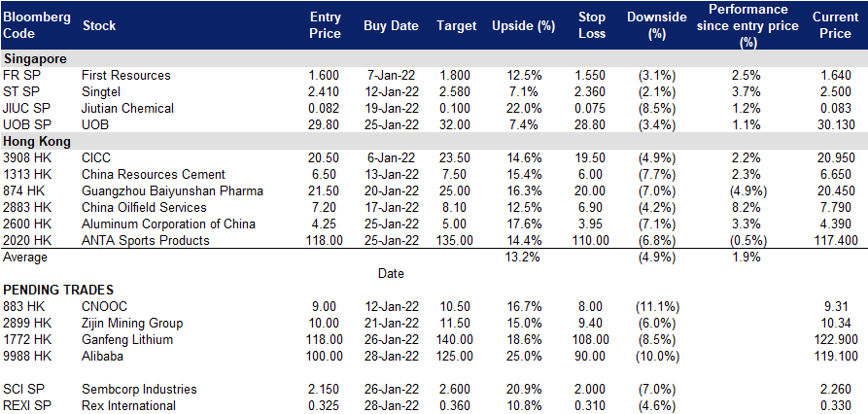This screenshot has width=868, height=414.
Task: Click the Bloomberg Code column header
Action: pos(37,25)
